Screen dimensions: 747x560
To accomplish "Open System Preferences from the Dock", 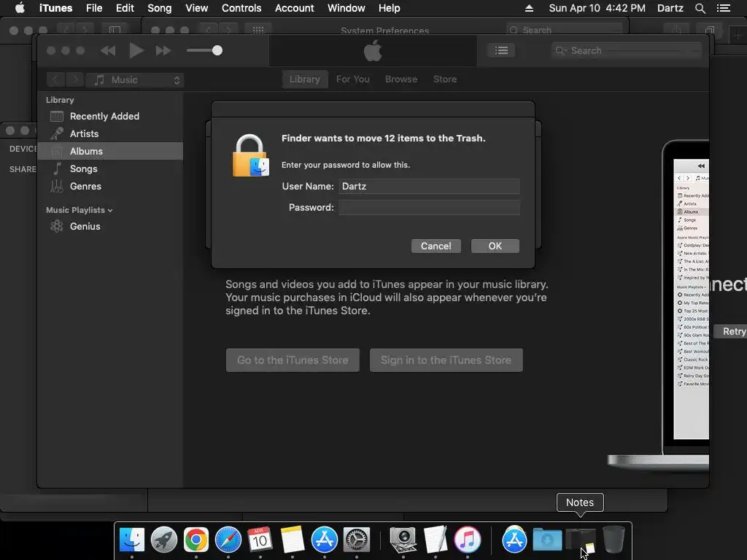I will pos(356,540).
